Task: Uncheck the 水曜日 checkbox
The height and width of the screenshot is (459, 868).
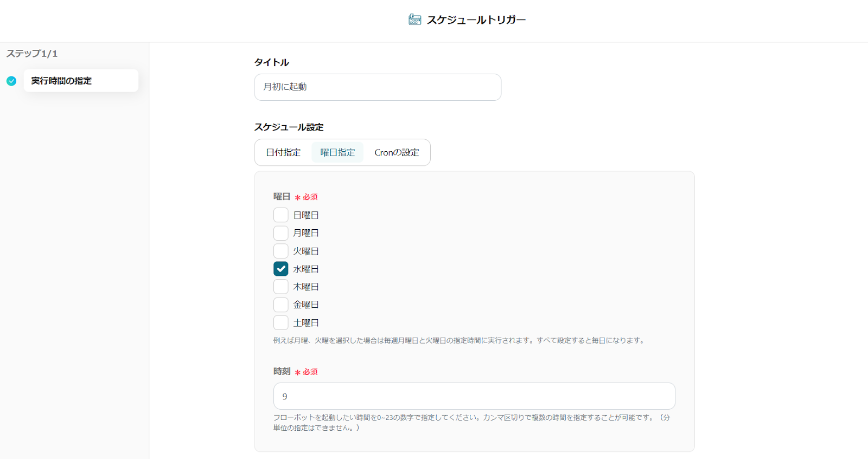Action: point(280,269)
